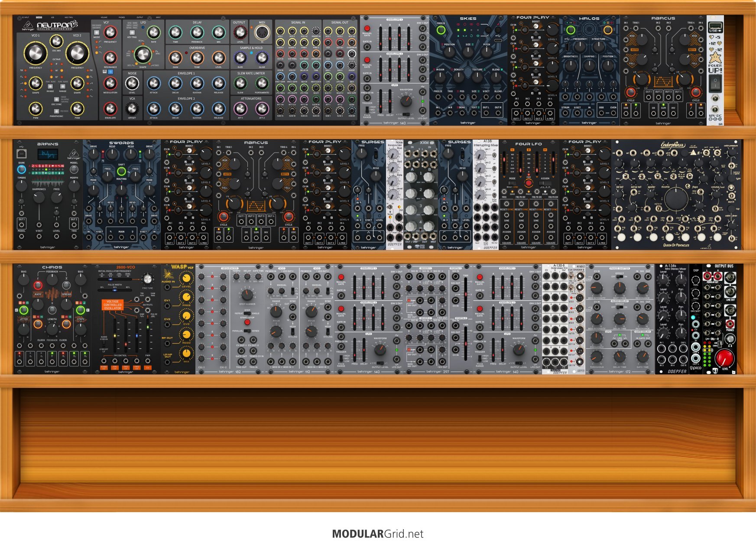Turn the VCO 2 Frequency knob on Neutron

77,53
